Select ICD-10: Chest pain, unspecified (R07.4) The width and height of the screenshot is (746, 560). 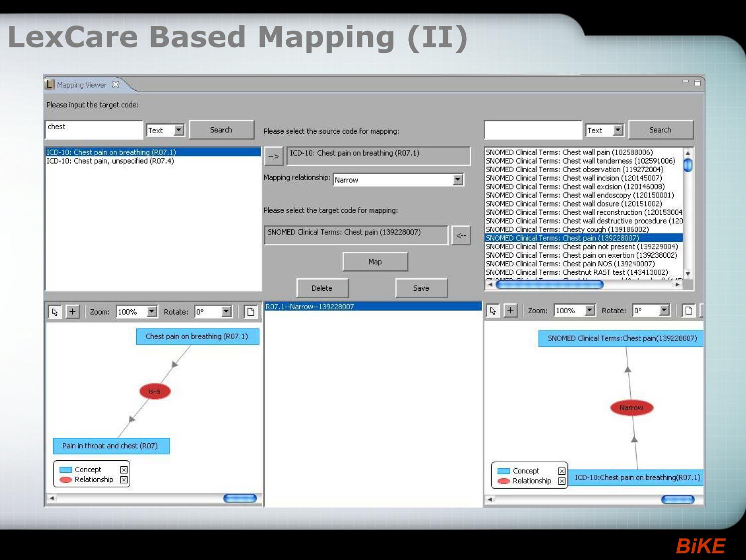(x=153, y=161)
